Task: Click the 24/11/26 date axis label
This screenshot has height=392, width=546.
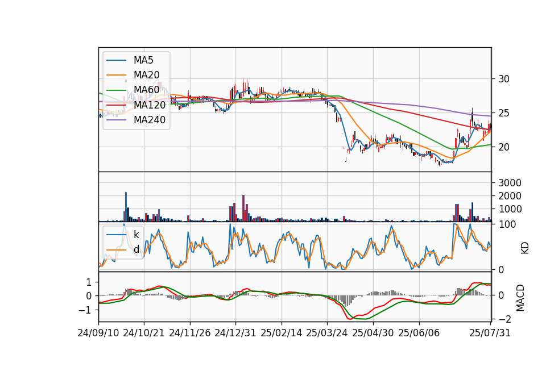Action: pyautogui.click(x=190, y=333)
